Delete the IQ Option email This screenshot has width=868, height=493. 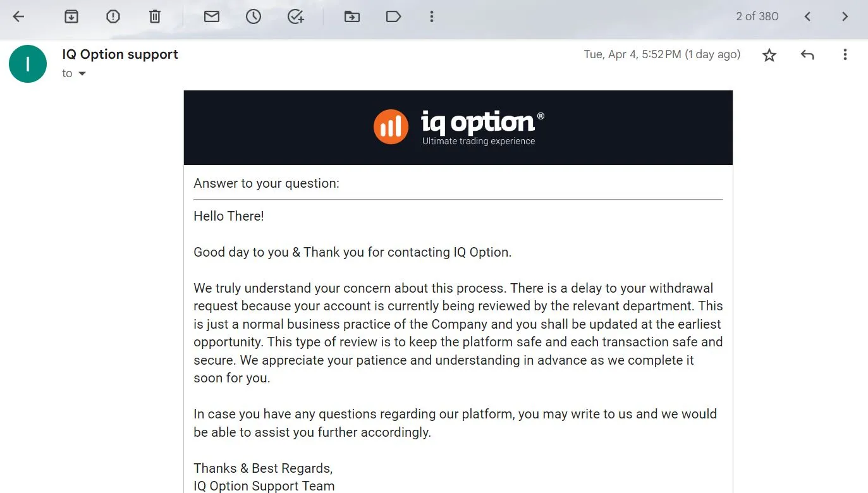point(155,17)
